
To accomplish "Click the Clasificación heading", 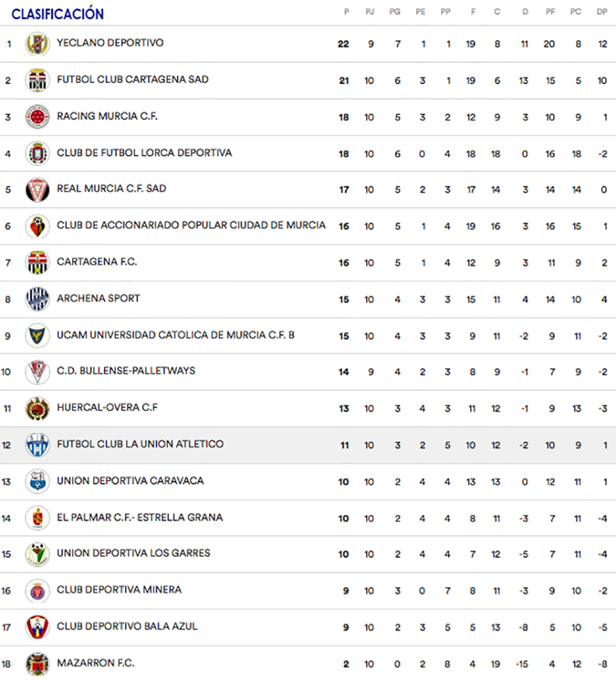I will [x=57, y=14].
